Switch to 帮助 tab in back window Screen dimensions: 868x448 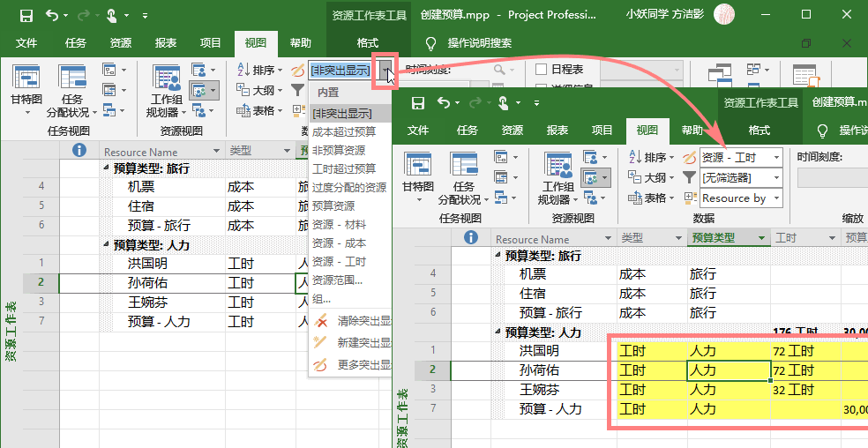301,42
